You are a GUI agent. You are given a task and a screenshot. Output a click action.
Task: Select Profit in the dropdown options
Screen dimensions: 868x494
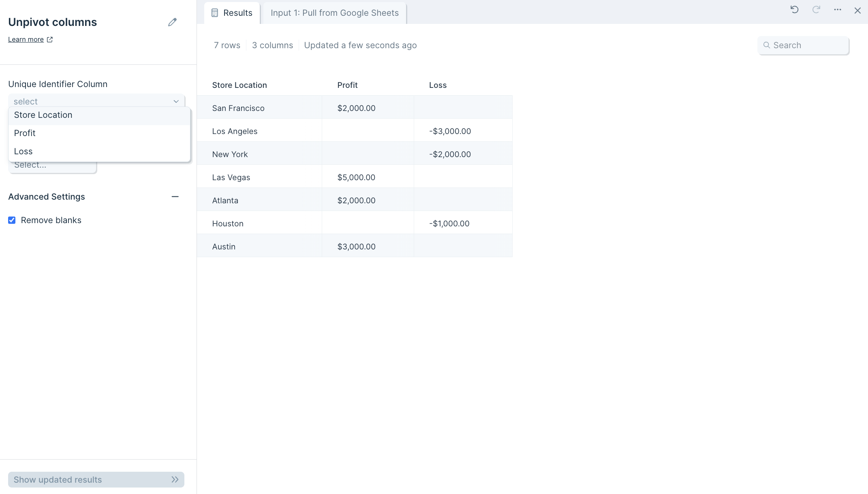(x=25, y=133)
